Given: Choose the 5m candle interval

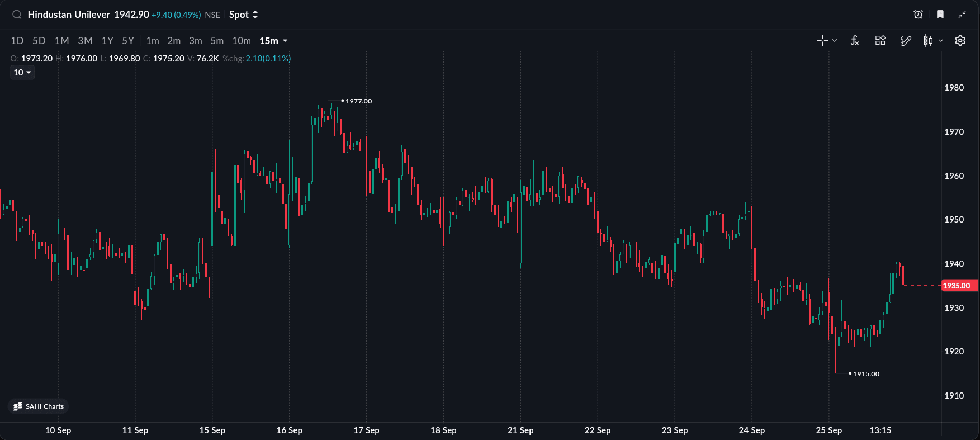Looking at the screenshot, I should (217, 41).
